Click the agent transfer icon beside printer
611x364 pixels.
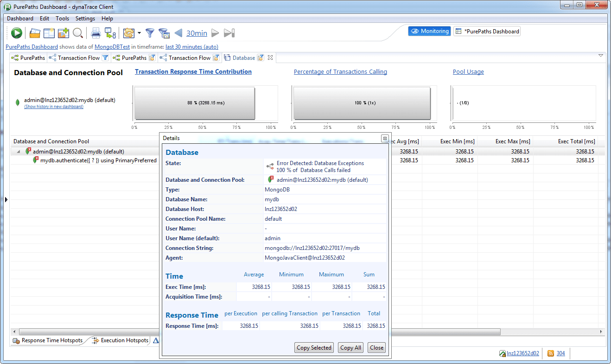(x=110, y=33)
